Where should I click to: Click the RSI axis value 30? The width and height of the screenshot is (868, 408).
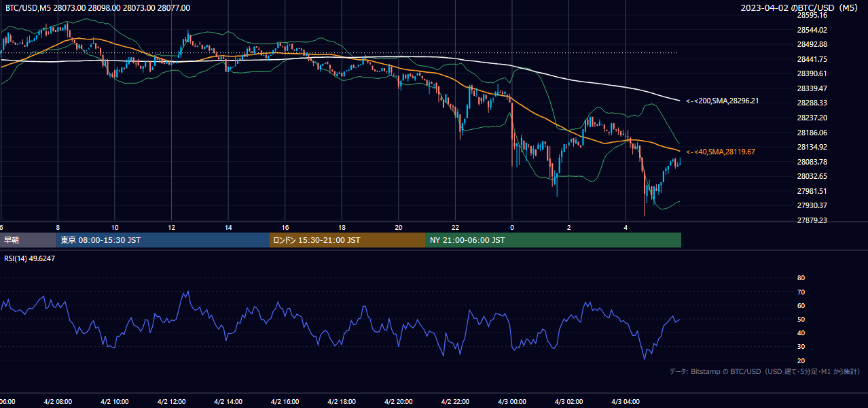coord(801,346)
